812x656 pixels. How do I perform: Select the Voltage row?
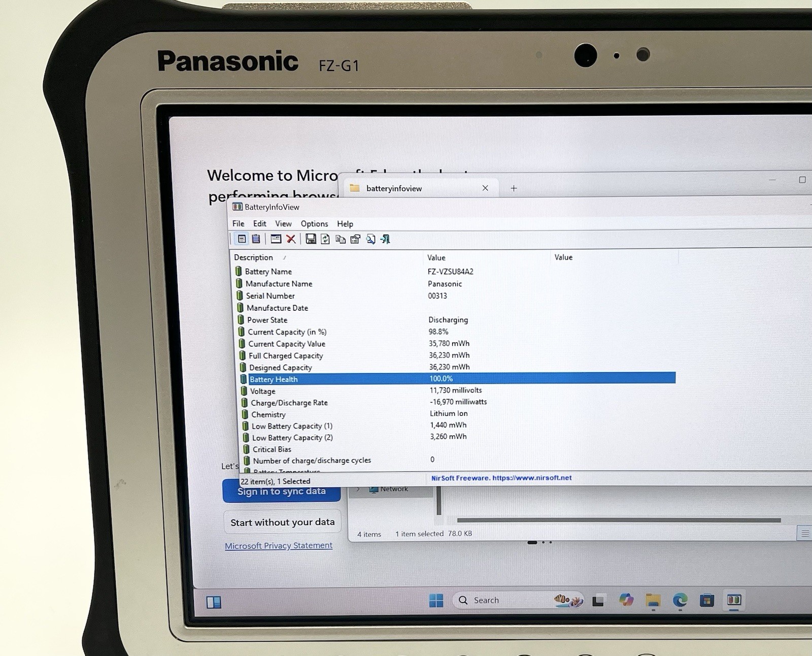click(x=458, y=391)
